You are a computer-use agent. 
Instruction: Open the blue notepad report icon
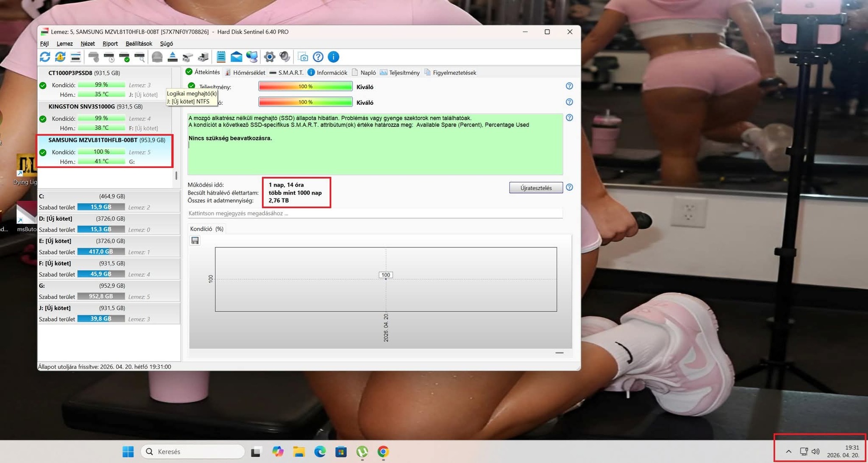pos(221,57)
